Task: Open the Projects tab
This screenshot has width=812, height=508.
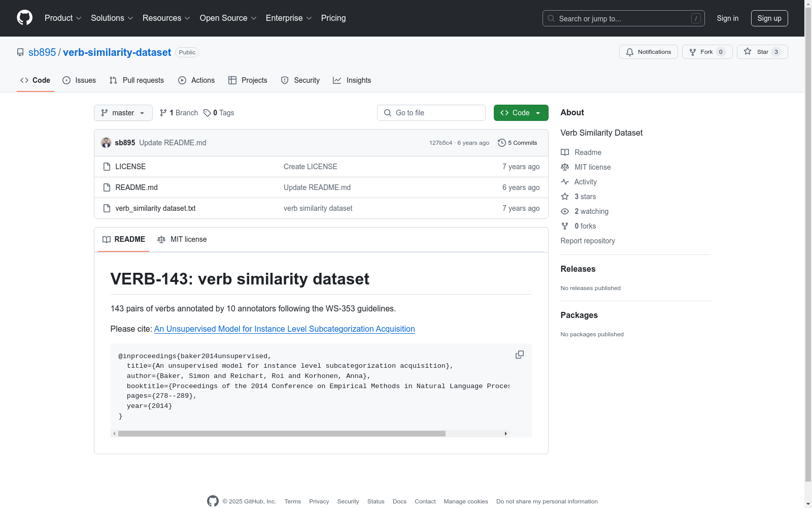Action: pyautogui.click(x=248, y=80)
